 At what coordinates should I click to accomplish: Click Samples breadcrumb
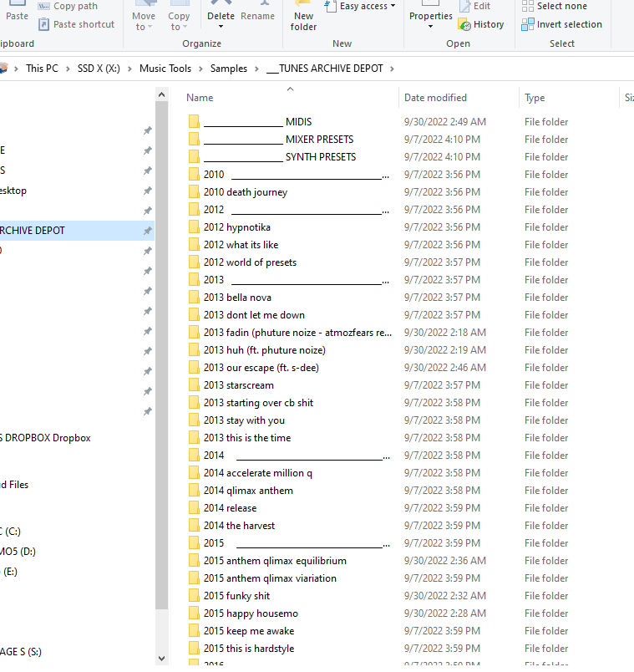(229, 69)
